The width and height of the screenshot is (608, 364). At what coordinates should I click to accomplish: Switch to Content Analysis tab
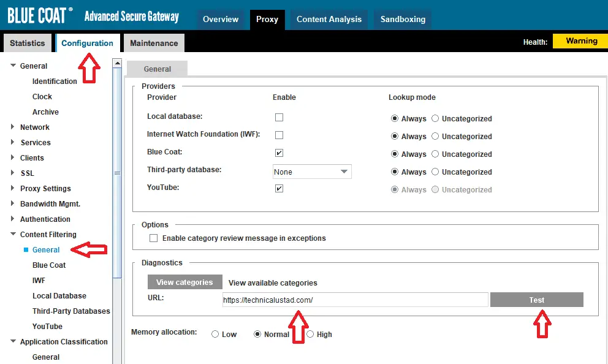pos(329,20)
